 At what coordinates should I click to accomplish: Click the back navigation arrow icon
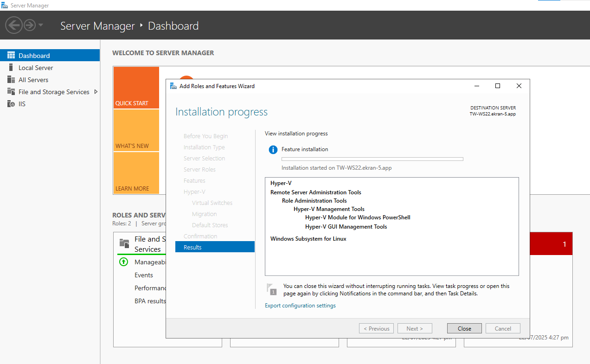coord(14,25)
